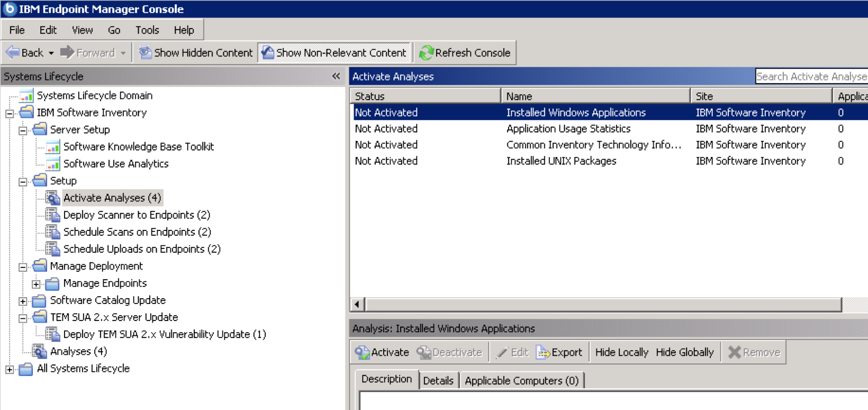The width and height of the screenshot is (868, 410).
Task: Open the Back button history dropdown arrow
Action: (51, 53)
